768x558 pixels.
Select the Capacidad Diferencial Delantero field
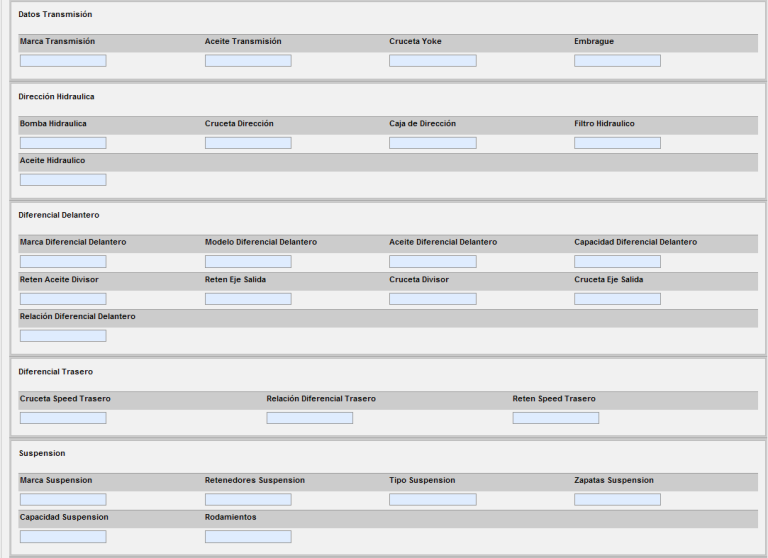tap(617, 261)
